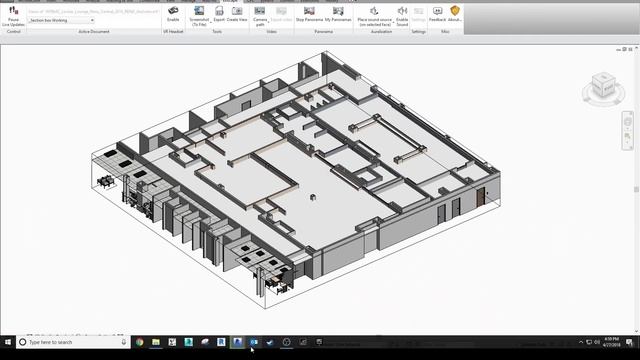Image resolution: width=640 pixels, height=360 pixels.
Task: Take a Screenshot (To File)
Action: click(199, 16)
